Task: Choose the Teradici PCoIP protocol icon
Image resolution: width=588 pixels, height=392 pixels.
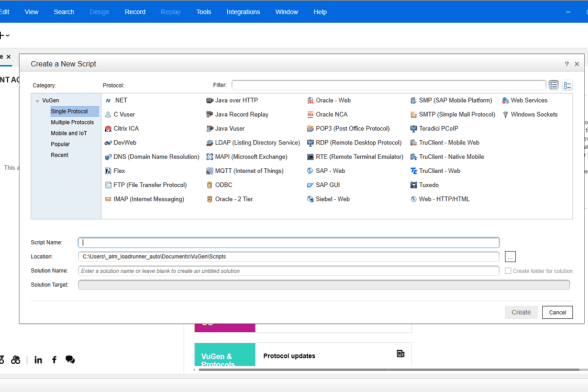Action: (x=413, y=129)
